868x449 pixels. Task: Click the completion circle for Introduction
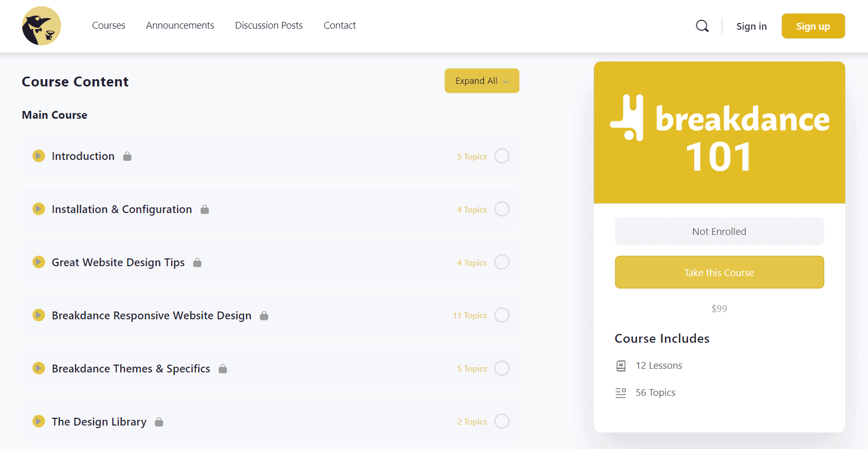502,156
